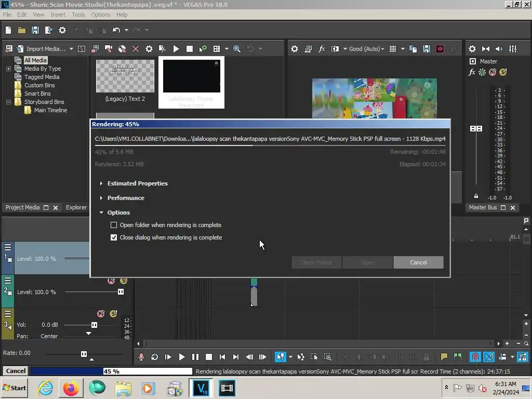
Task: Click the red X remove media icon
Action: tap(136, 49)
